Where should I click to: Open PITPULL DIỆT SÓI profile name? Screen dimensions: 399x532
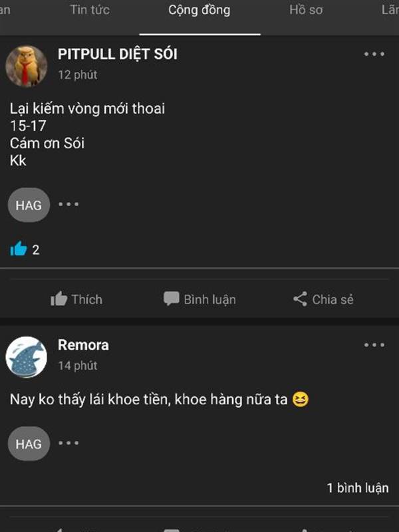tap(118, 54)
